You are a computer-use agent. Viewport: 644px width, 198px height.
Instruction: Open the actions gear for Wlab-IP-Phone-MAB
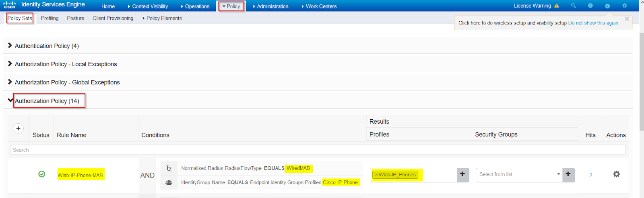click(x=616, y=174)
